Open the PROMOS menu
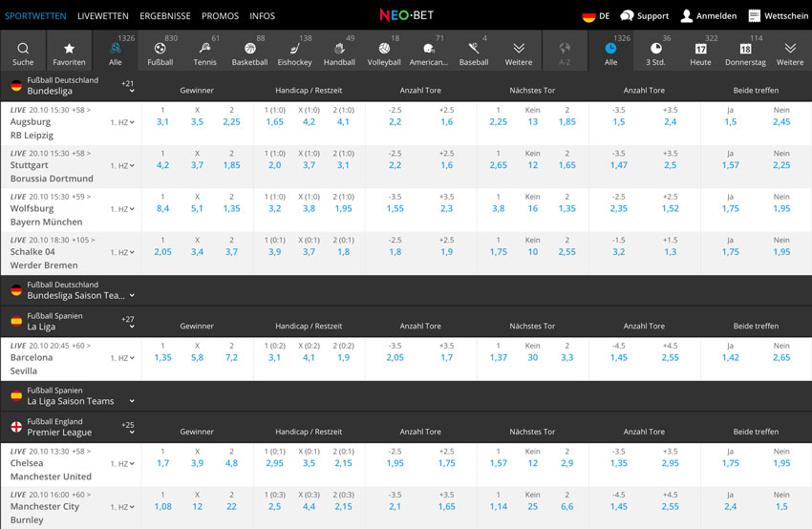 click(x=220, y=16)
